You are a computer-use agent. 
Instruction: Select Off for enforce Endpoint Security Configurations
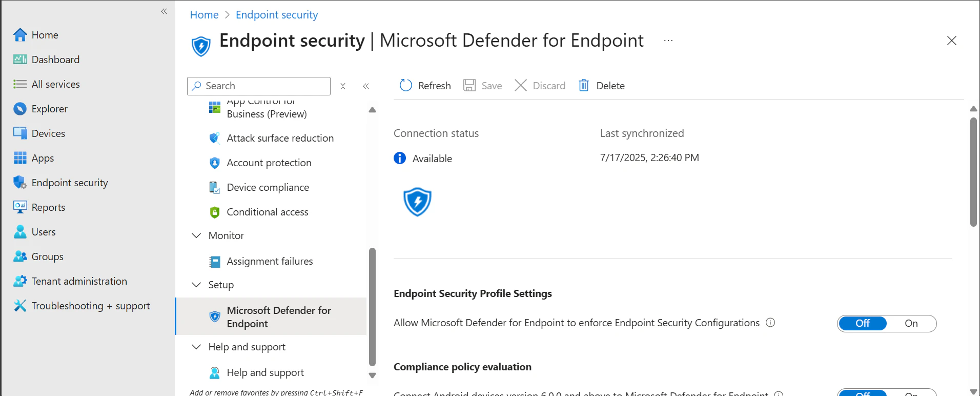coord(863,324)
